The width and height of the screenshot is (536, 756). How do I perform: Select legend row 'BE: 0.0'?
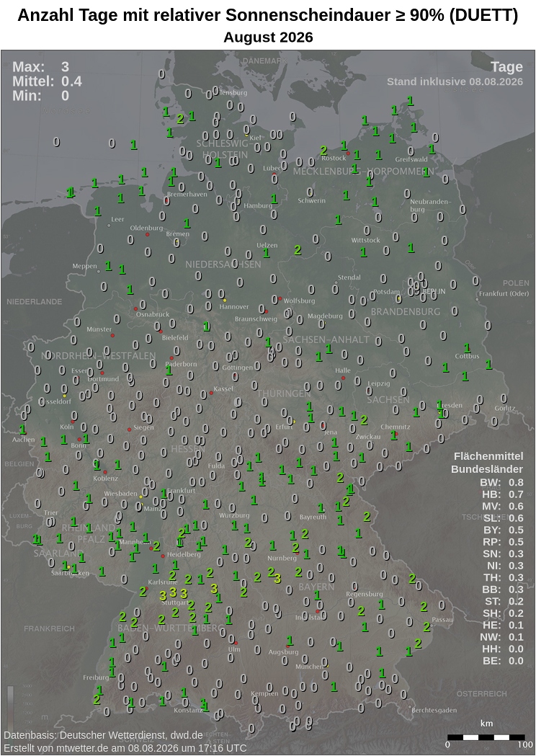point(502,661)
